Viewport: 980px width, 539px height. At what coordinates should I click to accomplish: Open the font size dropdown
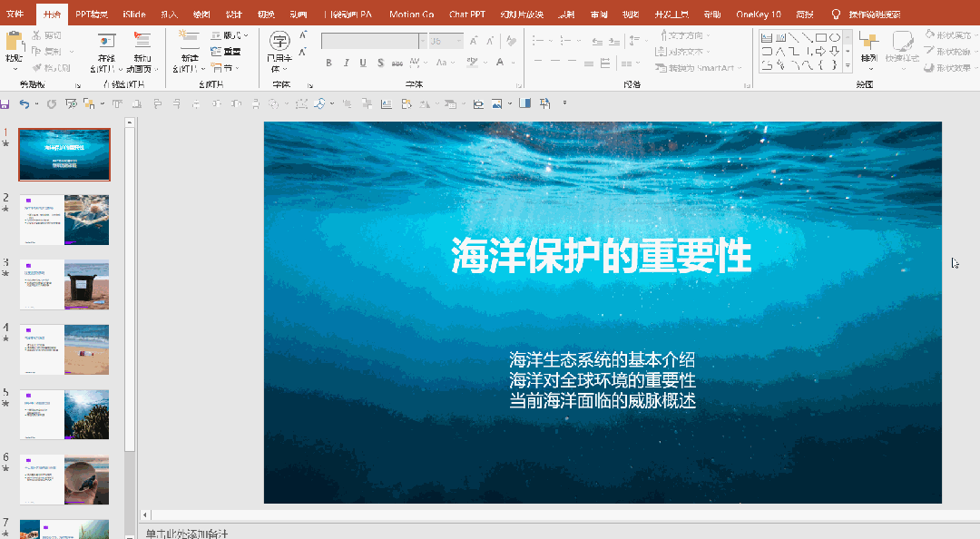(459, 41)
